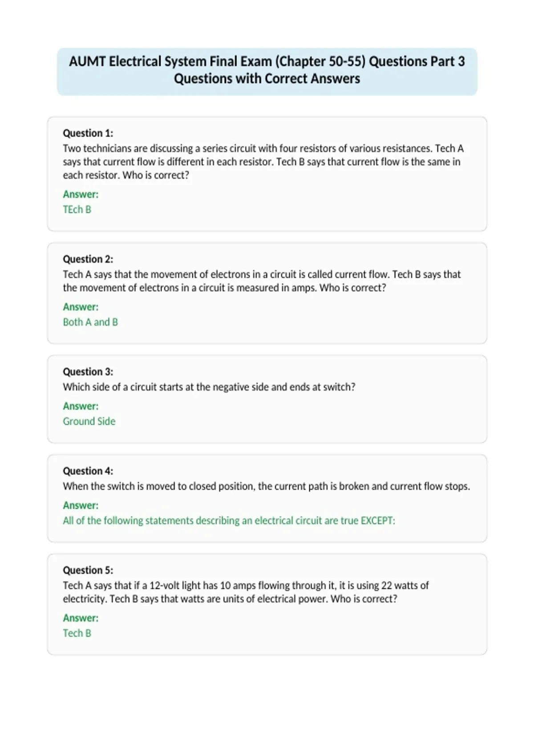Click the Question 2 heading

[x=88, y=259]
